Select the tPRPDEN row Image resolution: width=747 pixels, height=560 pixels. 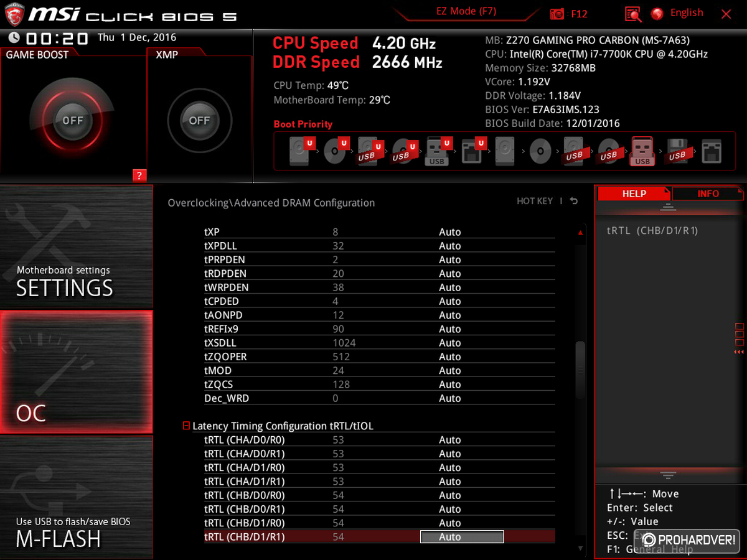click(x=379, y=259)
